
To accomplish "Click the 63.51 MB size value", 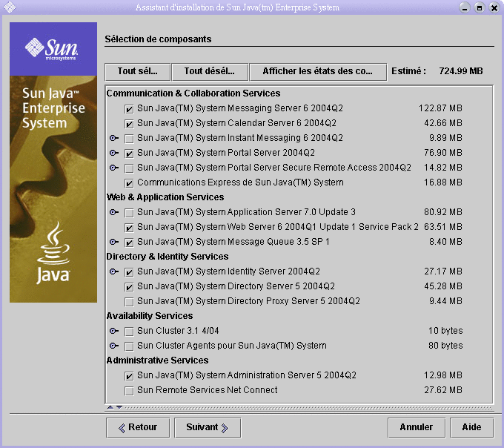I will [443, 227].
